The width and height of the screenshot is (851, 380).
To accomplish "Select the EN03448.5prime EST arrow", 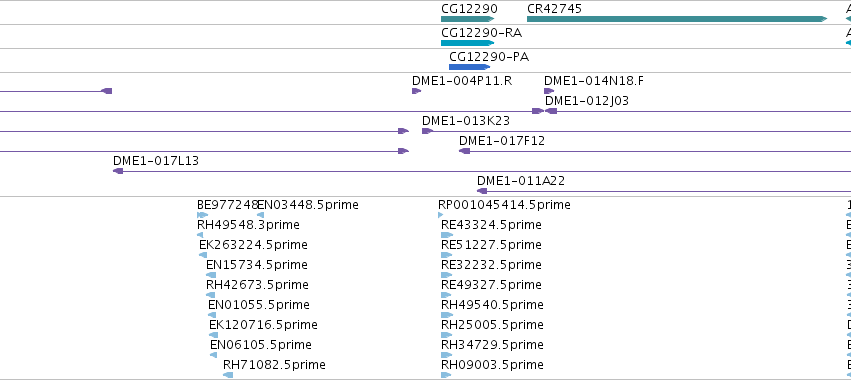I will 261,215.
